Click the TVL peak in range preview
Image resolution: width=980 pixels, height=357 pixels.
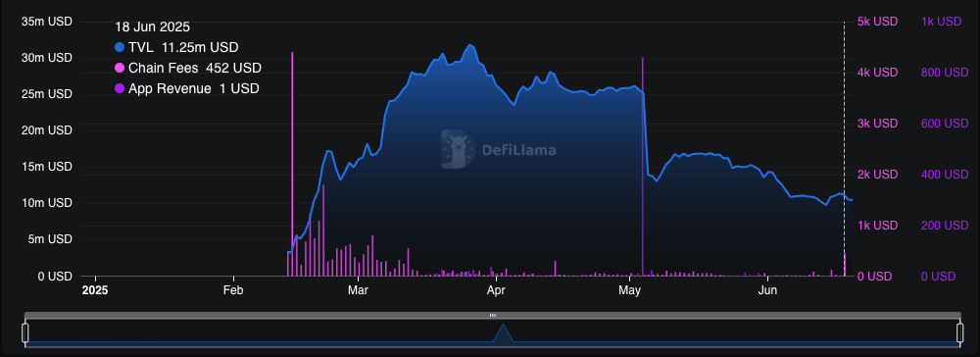click(503, 332)
